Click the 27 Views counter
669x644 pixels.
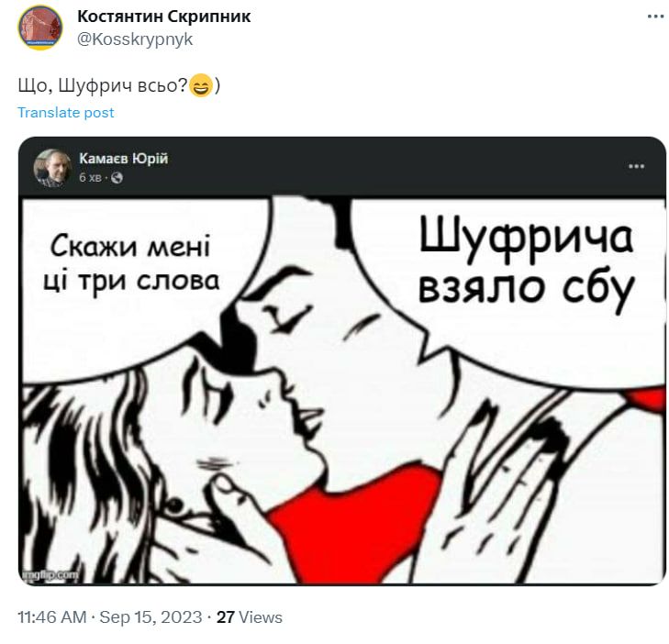click(x=250, y=617)
